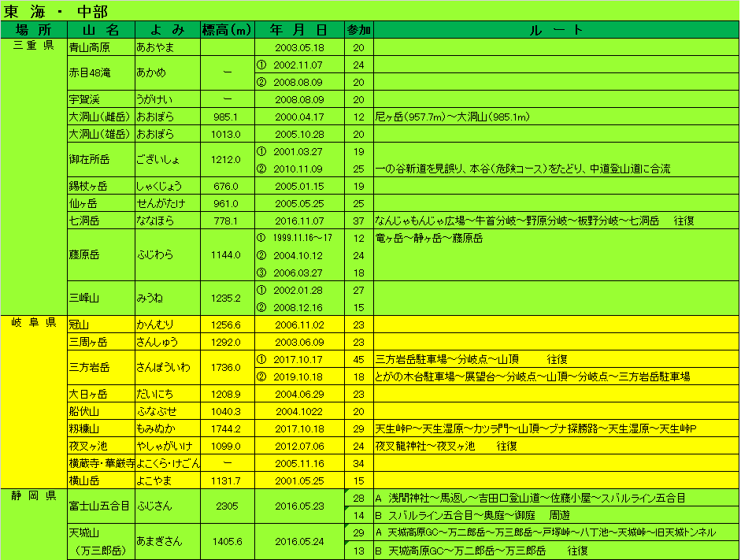Click the 大洞山(雄岳) cell
741x560 pixels.
pyautogui.click(x=101, y=134)
